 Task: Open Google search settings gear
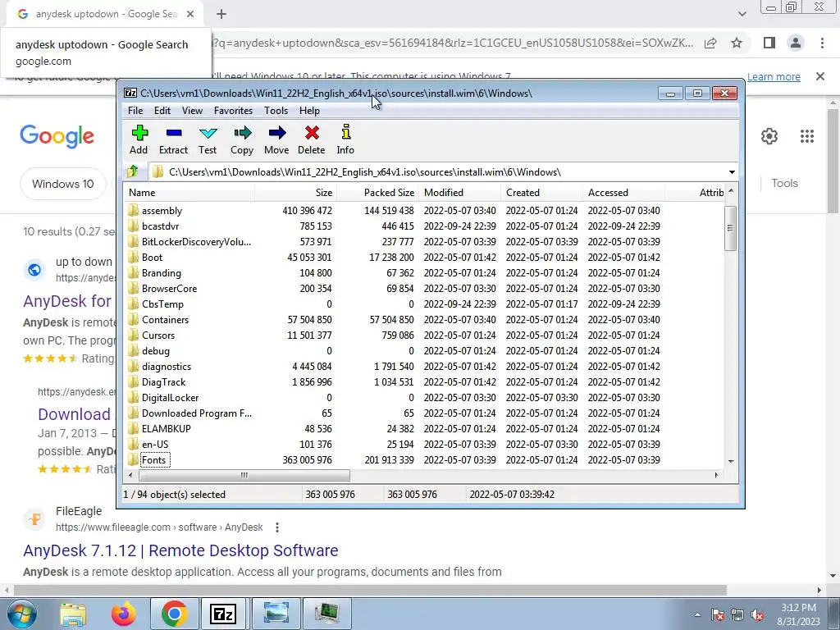point(769,136)
